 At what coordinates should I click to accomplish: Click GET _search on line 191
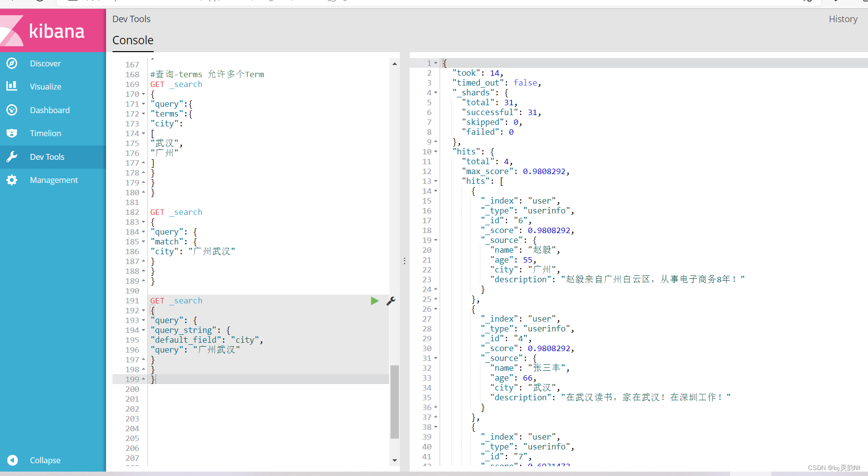point(176,301)
